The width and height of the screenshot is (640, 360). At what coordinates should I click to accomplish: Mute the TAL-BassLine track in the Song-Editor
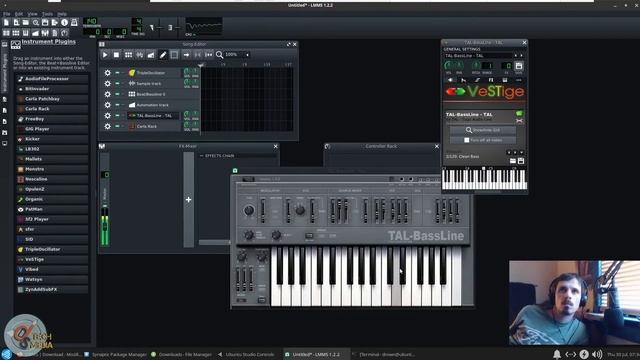coord(118,116)
